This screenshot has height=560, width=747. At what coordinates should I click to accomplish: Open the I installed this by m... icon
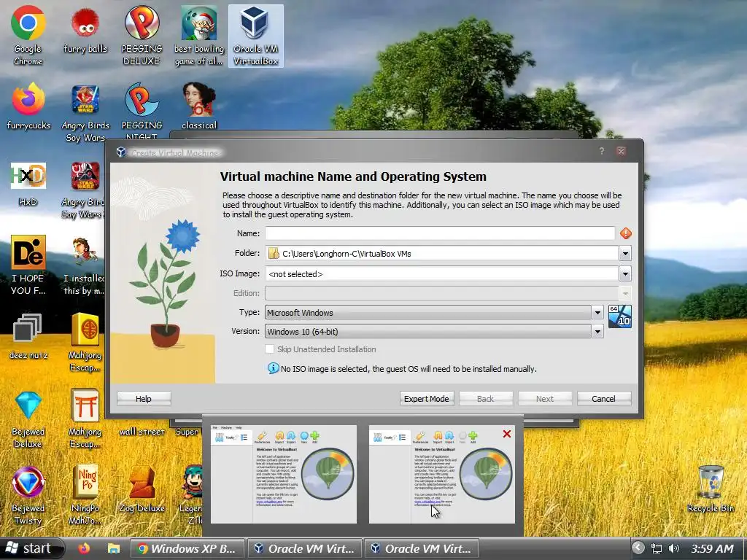[x=85, y=265]
